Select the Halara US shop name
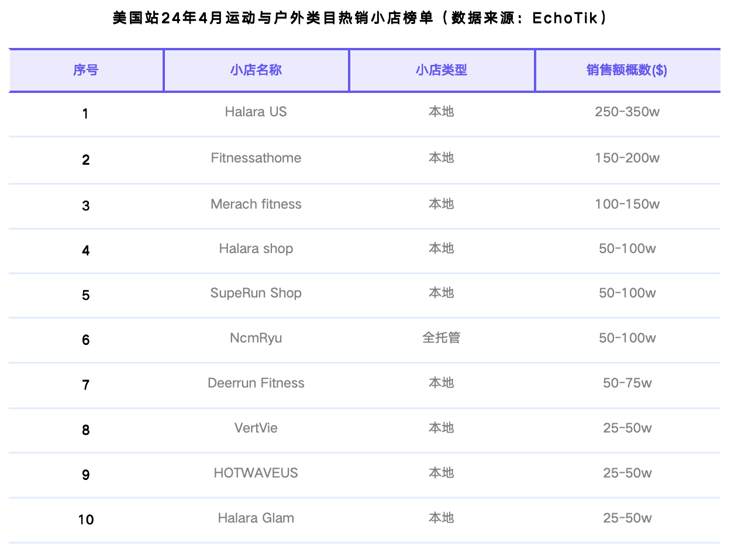 tap(256, 112)
